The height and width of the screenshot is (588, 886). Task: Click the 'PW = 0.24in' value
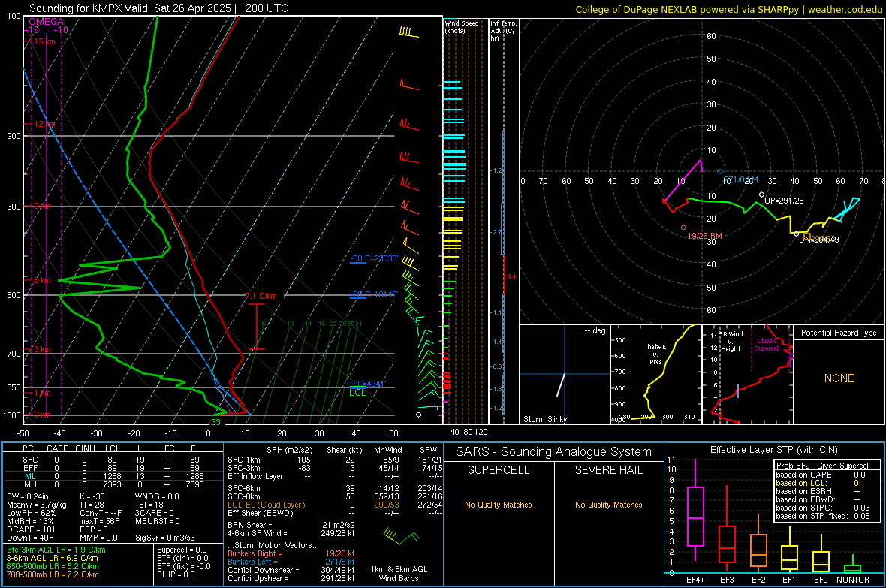click(28, 496)
